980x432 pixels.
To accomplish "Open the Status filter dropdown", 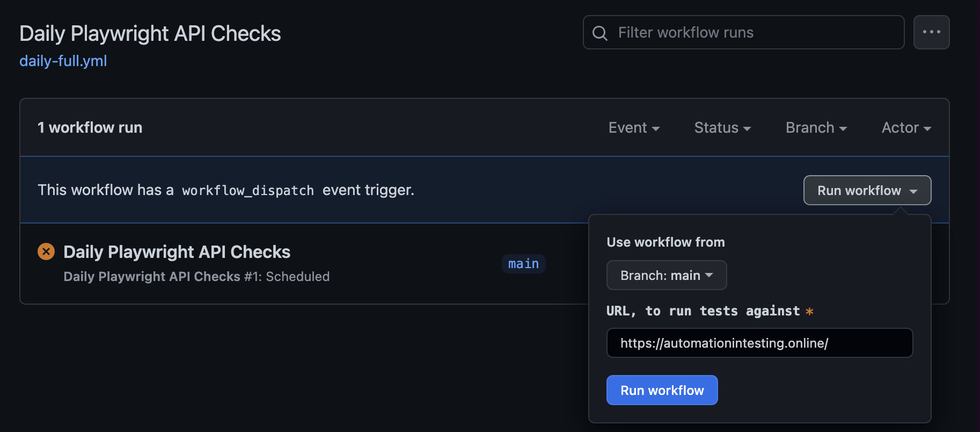I will [x=722, y=128].
